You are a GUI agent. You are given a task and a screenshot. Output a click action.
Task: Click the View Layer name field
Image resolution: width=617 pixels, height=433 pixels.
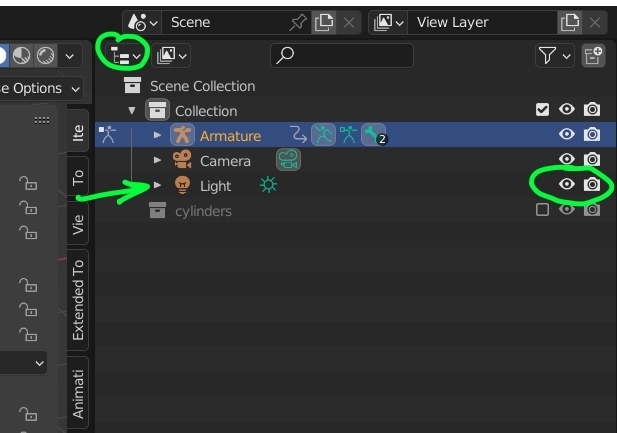tap(482, 22)
